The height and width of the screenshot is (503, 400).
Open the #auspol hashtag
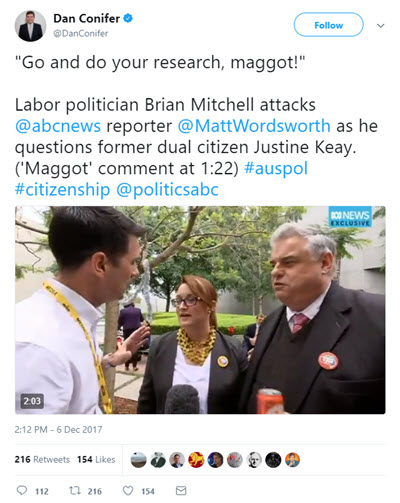[276, 168]
